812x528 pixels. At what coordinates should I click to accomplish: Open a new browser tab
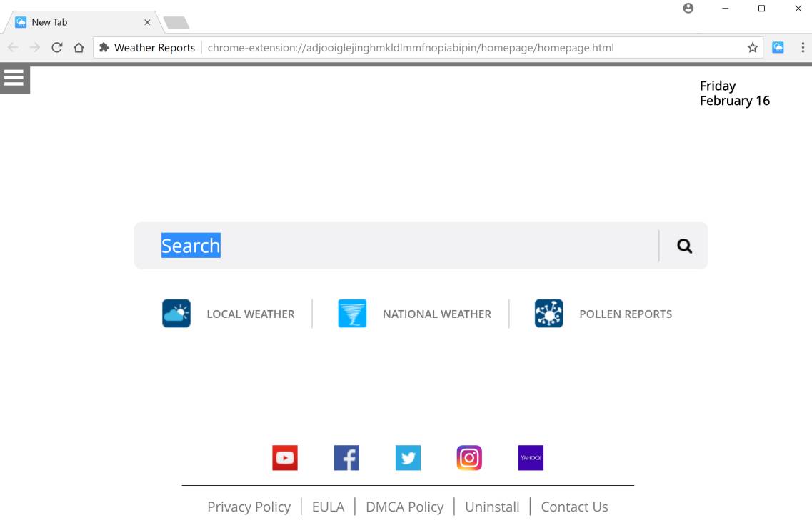pos(176,21)
